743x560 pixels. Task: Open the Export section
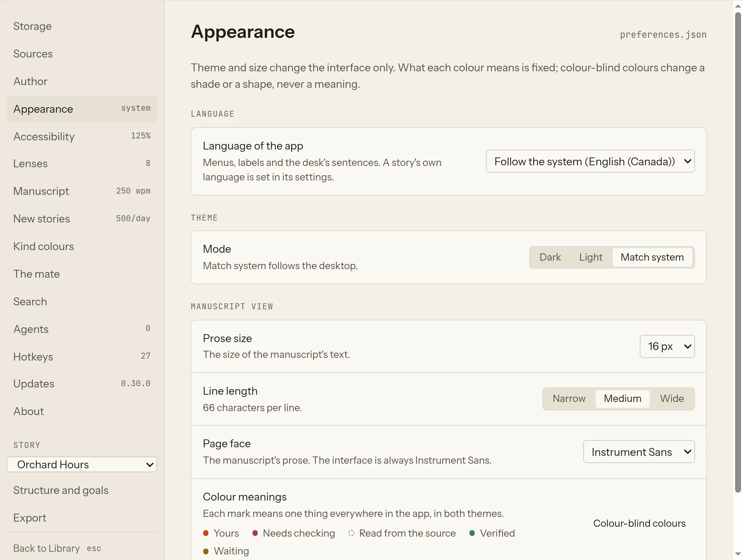tap(82, 517)
